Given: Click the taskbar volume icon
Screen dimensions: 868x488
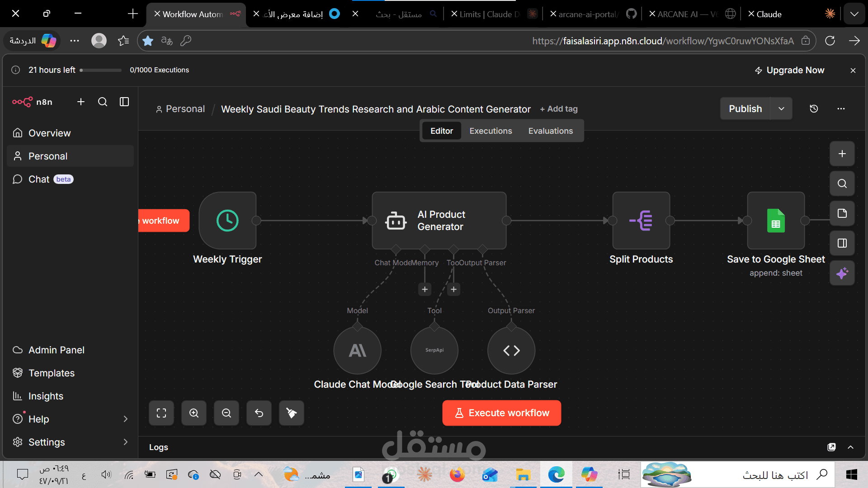Looking at the screenshot, I should tap(106, 474).
